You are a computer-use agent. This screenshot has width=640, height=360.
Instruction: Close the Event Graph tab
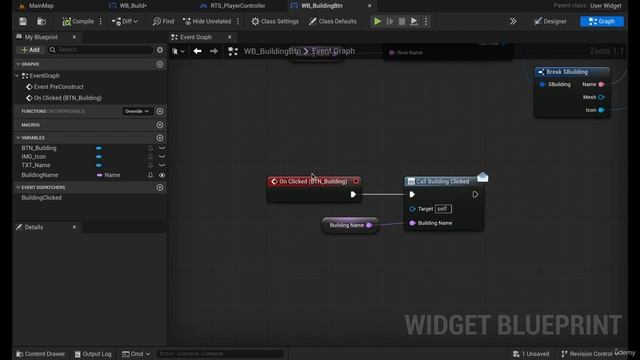tap(229, 37)
